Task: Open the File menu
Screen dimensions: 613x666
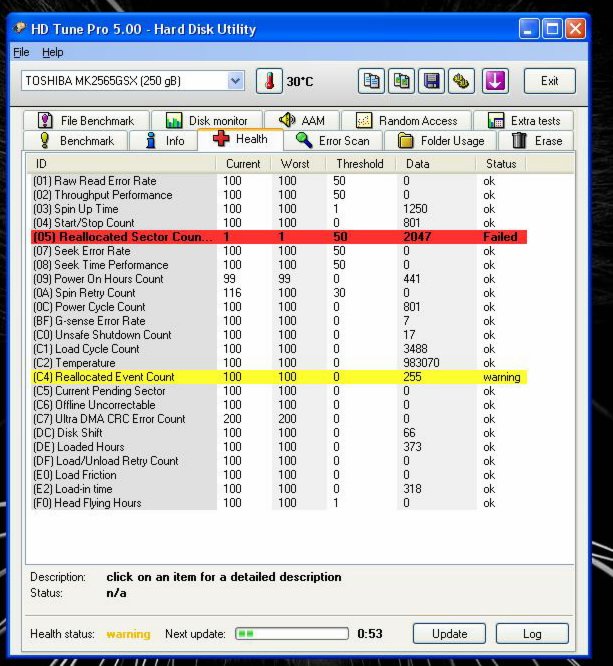Action: tap(21, 52)
